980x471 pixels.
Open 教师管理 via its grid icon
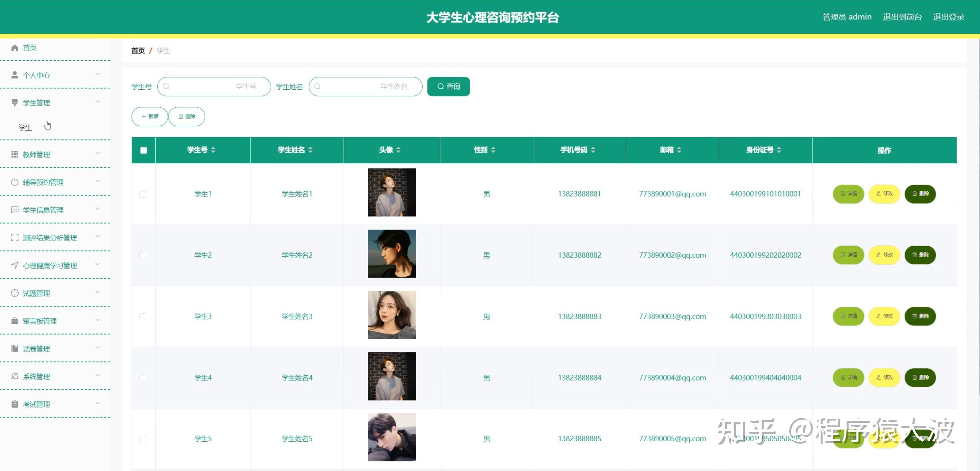coord(14,154)
